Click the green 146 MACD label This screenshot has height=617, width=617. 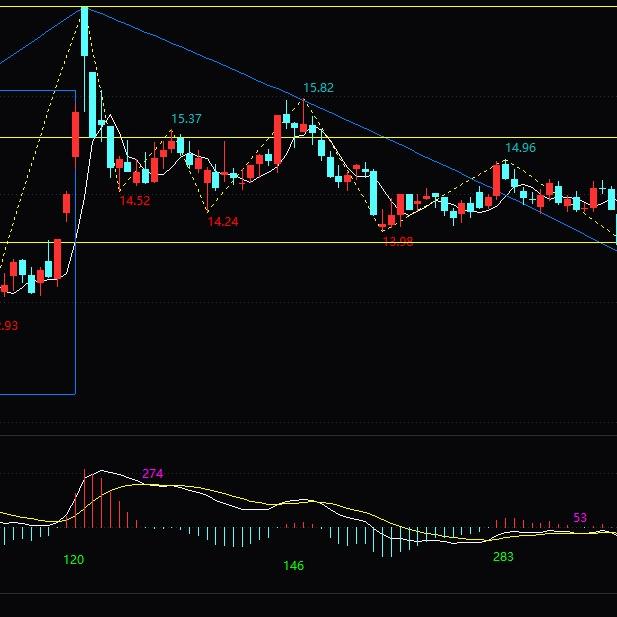point(294,566)
